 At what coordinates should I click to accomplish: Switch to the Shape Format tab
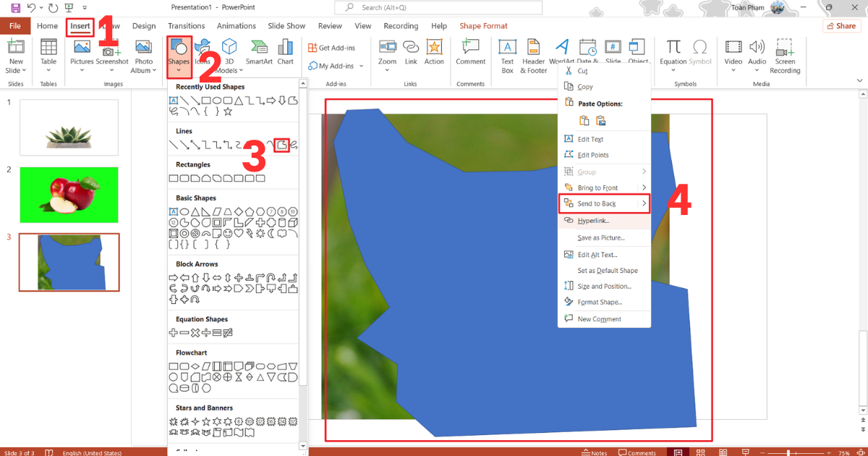click(484, 26)
